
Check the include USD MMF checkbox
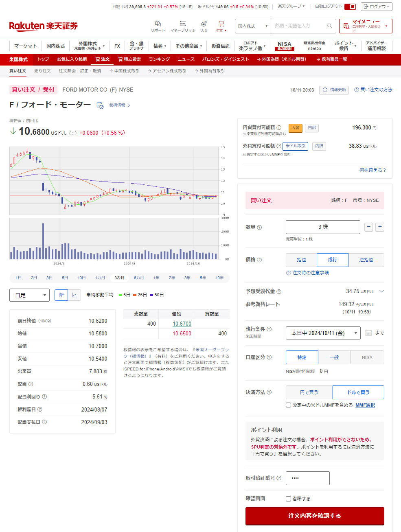pyautogui.click(x=288, y=405)
